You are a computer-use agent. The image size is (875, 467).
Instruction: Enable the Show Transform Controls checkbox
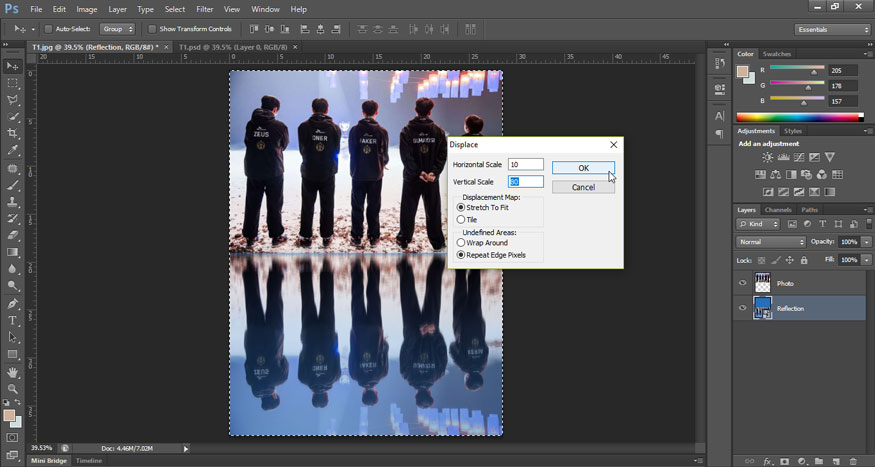[152, 29]
